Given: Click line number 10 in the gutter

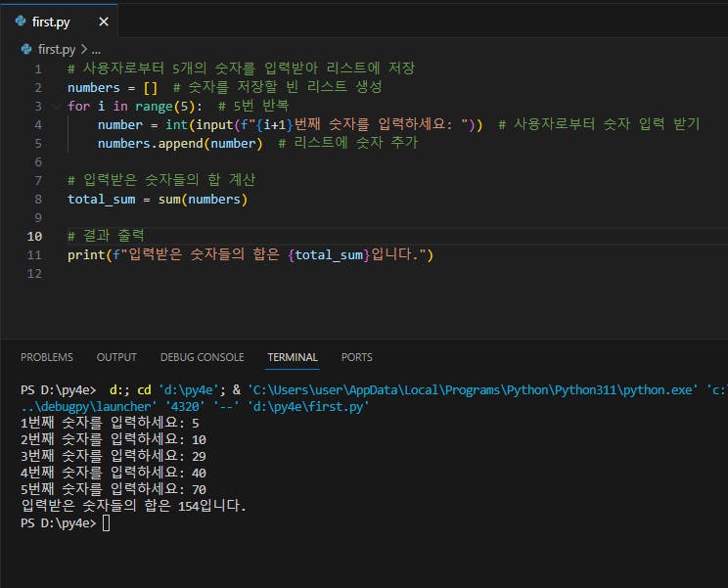Looking at the screenshot, I should coord(35,237).
